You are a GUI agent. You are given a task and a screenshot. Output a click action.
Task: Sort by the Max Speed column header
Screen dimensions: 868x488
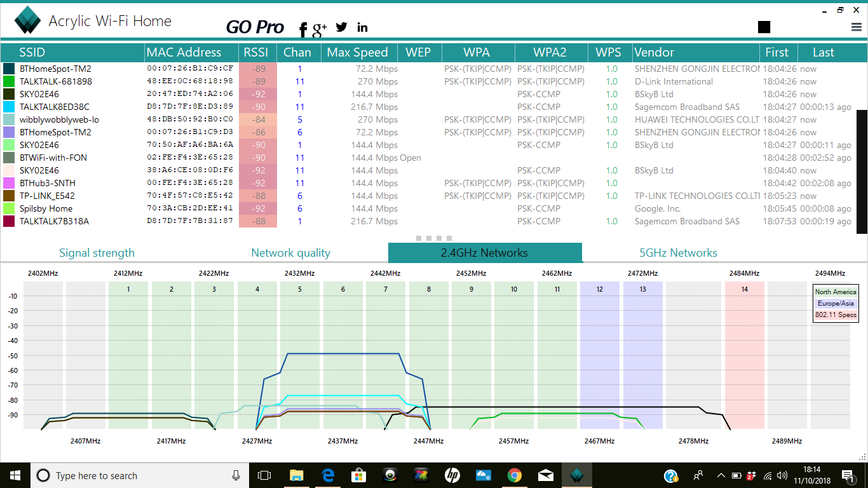point(357,52)
